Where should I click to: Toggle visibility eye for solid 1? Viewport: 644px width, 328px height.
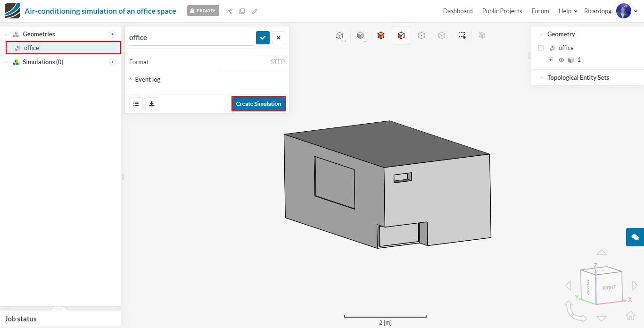[x=561, y=60]
